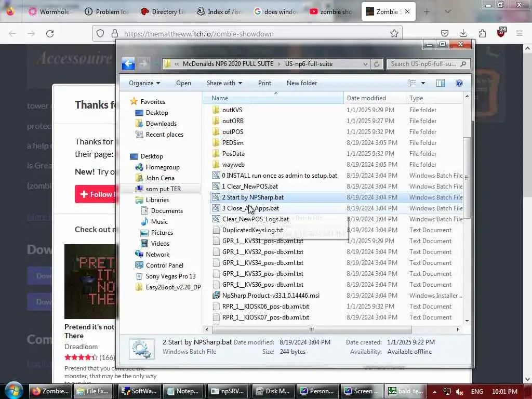This screenshot has width=532, height=399.
Task: Select GPR_1__KVS35_pos-db.xml.txt file
Action: pyautogui.click(x=262, y=274)
